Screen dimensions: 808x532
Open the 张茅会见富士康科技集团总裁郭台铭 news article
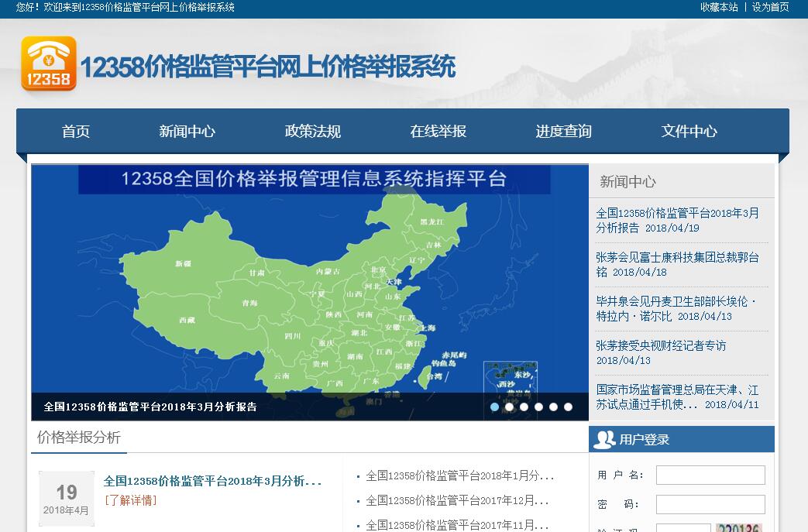coord(676,258)
